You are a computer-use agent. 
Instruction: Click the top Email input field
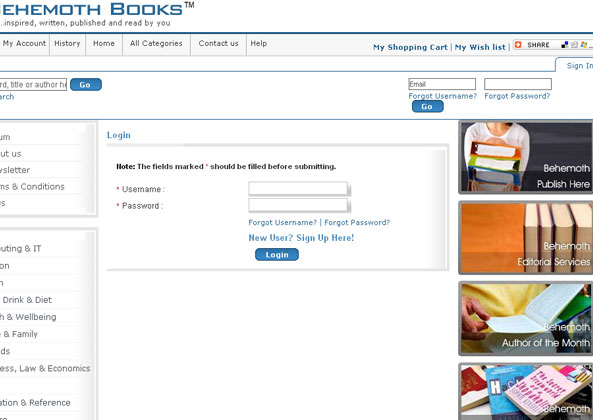(x=442, y=84)
